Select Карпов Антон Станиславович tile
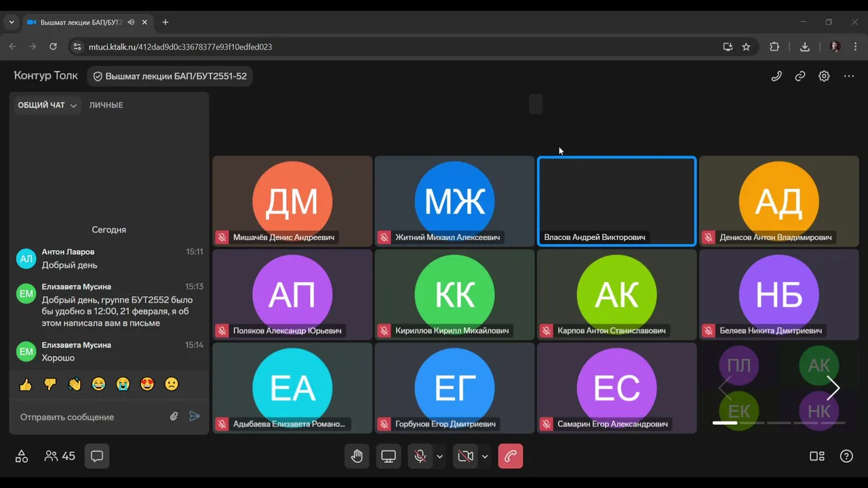 (616, 295)
